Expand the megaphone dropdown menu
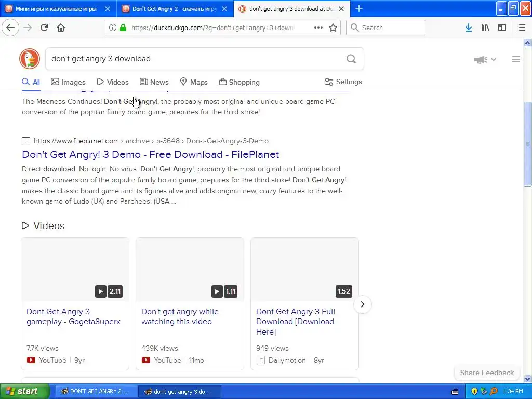532x399 pixels. point(485,60)
